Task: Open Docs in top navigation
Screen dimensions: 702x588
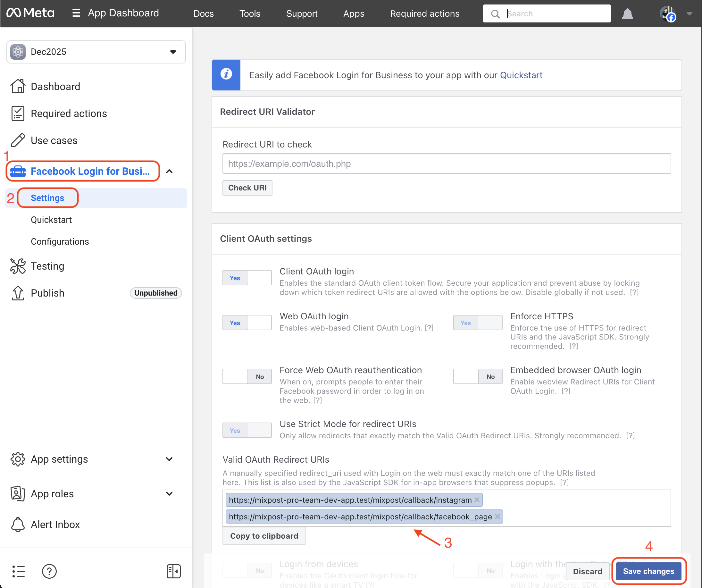Action: click(x=203, y=14)
